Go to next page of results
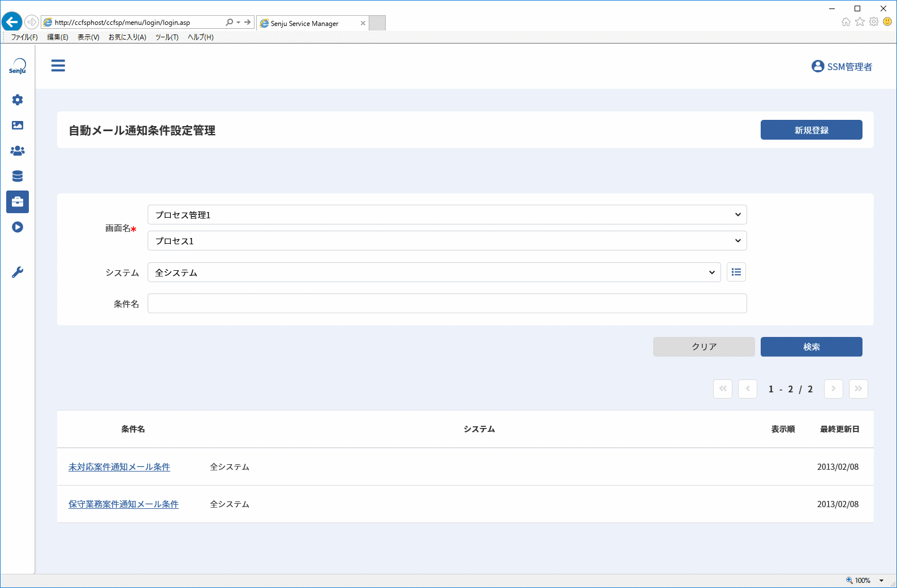897x588 pixels. (x=834, y=389)
